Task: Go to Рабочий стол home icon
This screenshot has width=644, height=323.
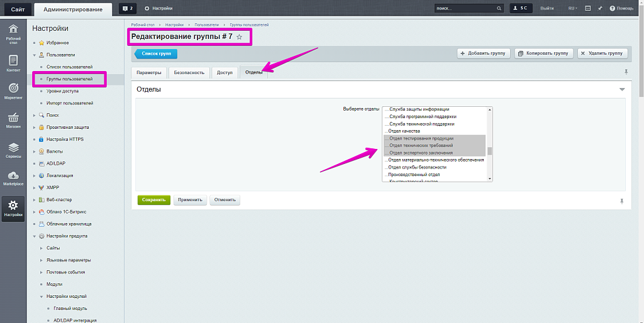Action: coord(13,33)
